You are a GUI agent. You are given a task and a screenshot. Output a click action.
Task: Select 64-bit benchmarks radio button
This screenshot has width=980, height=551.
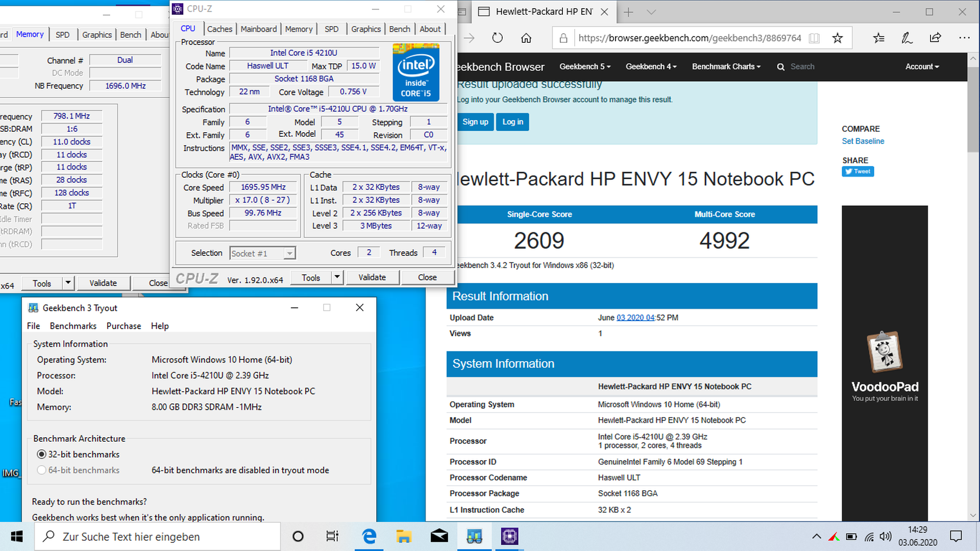pos(42,470)
